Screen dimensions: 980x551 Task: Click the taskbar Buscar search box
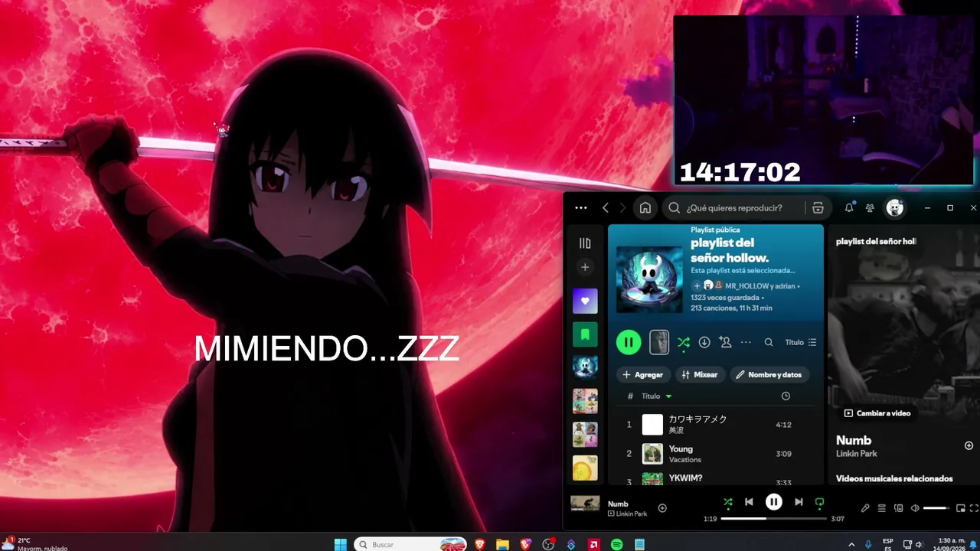click(x=410, y=544)
